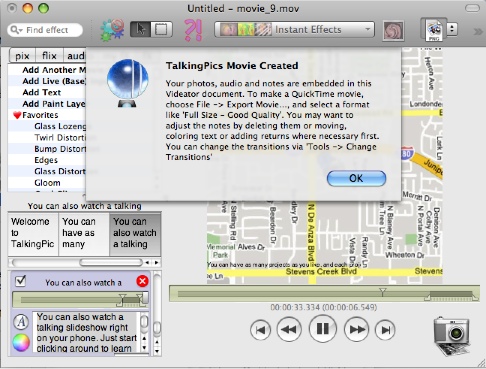Open the search magnifier options menu

coord(16,30)
